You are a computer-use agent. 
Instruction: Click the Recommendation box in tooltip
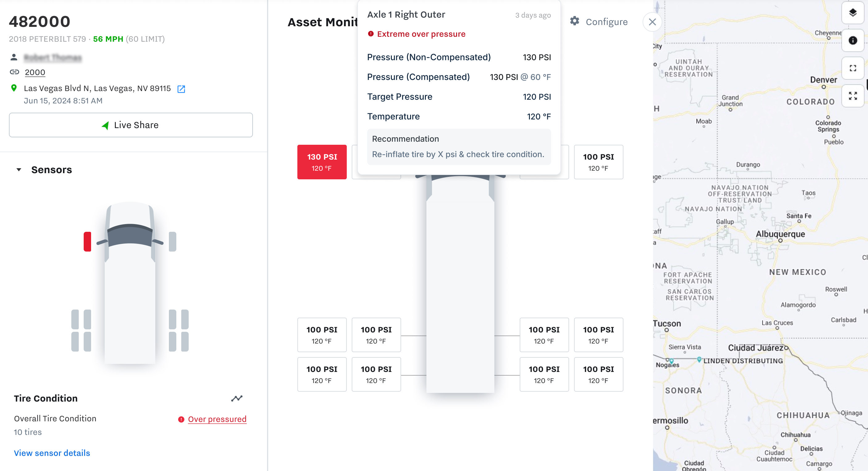point(459,147)
